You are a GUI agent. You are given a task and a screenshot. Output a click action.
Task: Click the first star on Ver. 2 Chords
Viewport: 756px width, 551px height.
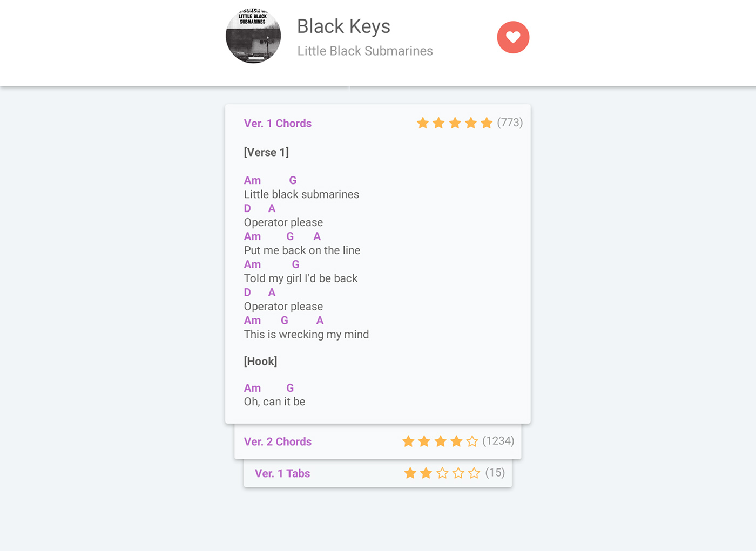point(408,441)
